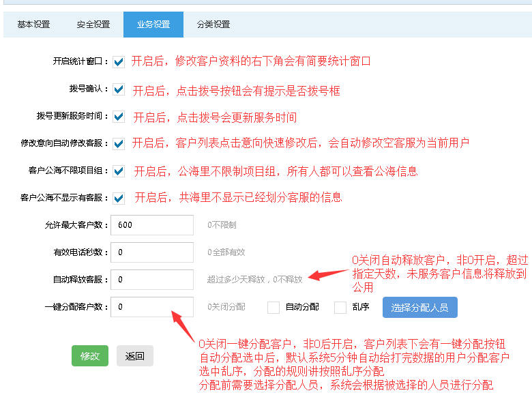
Task: Click the 自动释放客服 input field
Action: 152,280
